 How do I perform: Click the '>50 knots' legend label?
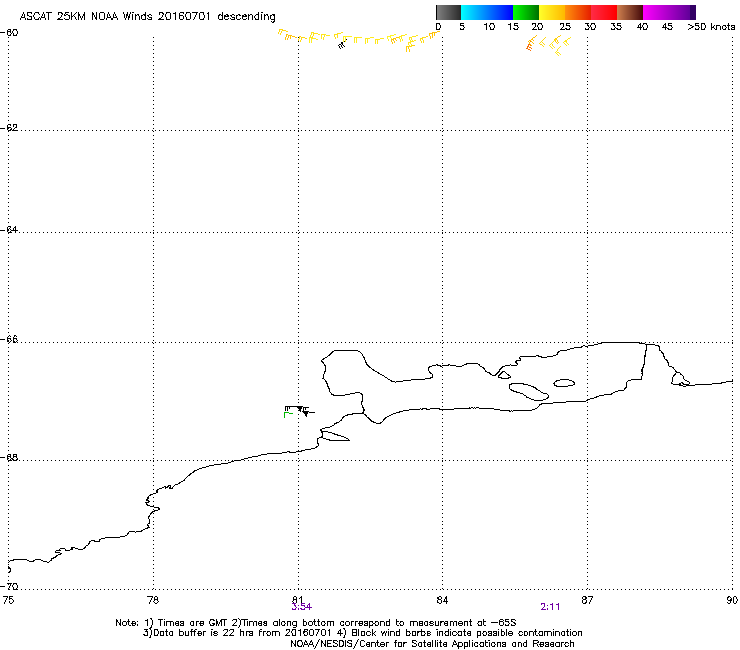point(711,27)
